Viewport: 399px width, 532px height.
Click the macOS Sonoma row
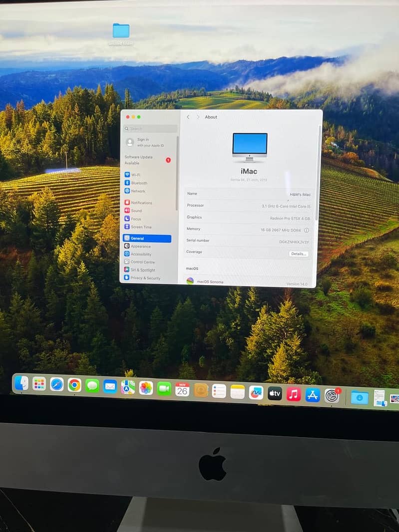tap(247, 282)
